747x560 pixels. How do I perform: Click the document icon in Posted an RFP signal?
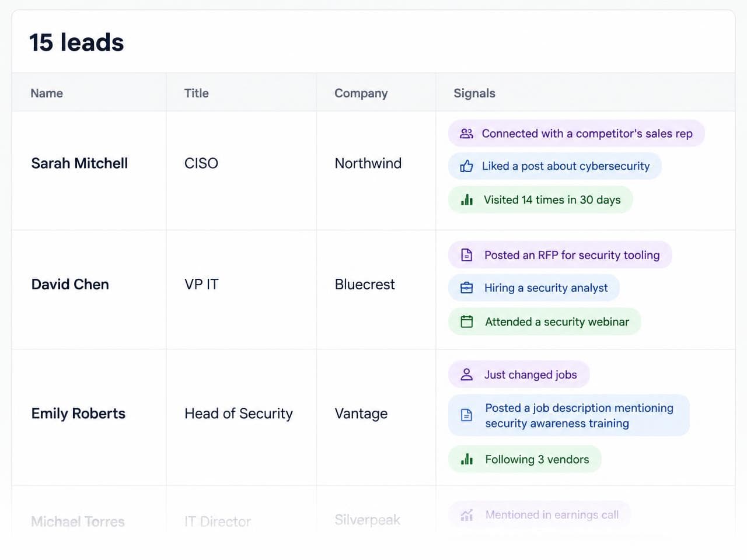tap(467, 255)
